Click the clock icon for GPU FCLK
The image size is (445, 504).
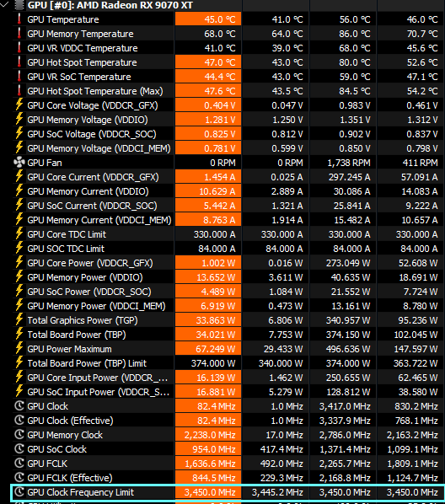click(19, 463)
